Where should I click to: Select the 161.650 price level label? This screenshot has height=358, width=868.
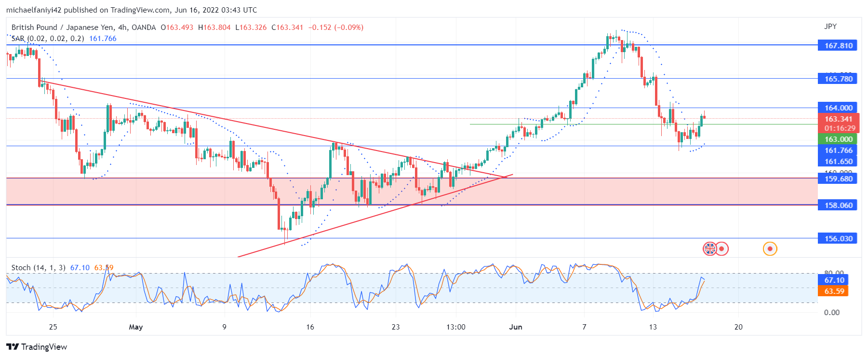(x=838, y=161)
